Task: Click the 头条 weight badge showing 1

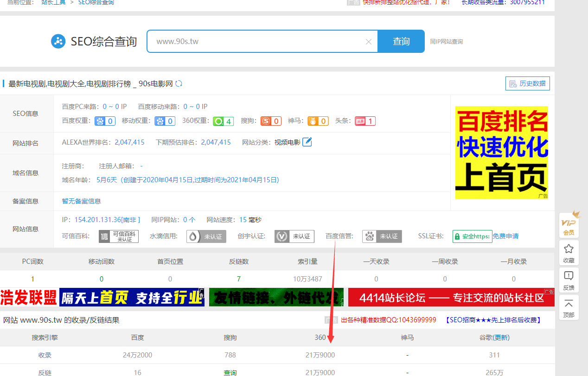Action: click(365, 121)
